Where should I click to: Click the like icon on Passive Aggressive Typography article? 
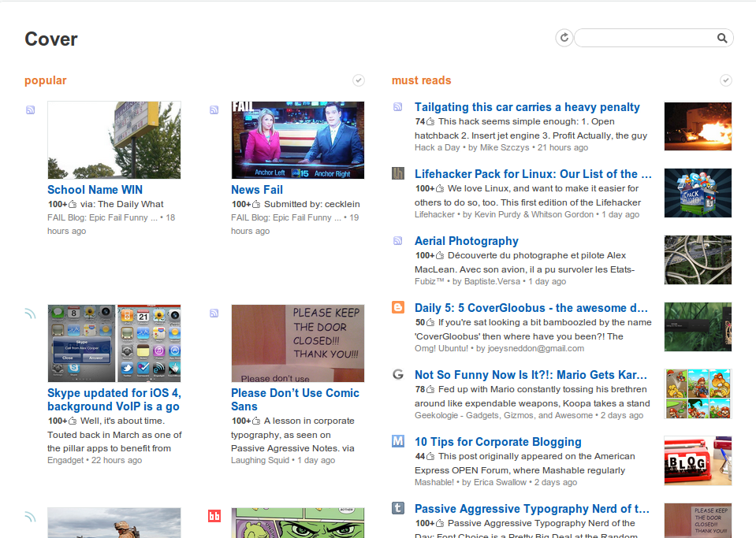coord(440,524)
